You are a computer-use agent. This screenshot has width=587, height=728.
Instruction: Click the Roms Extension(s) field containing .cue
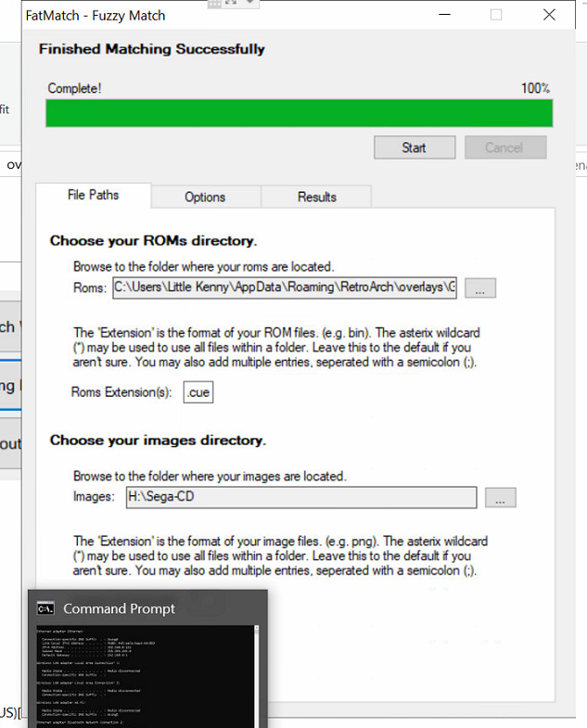point(198,393)
